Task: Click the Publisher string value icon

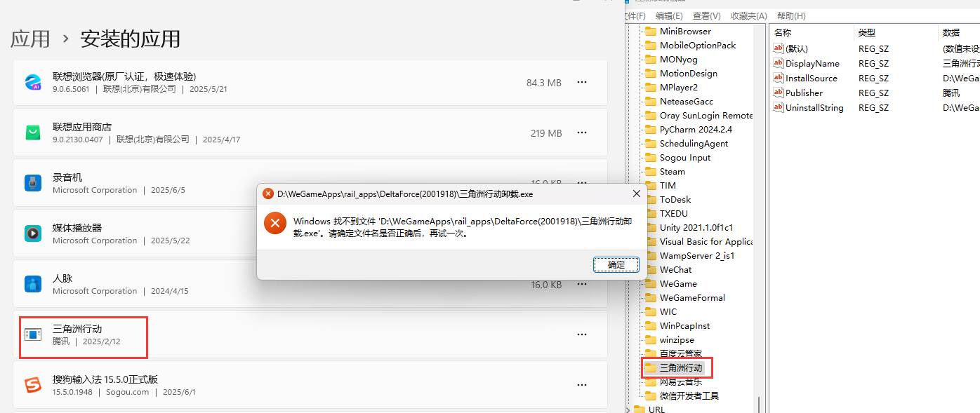Action: pos(779,93)
